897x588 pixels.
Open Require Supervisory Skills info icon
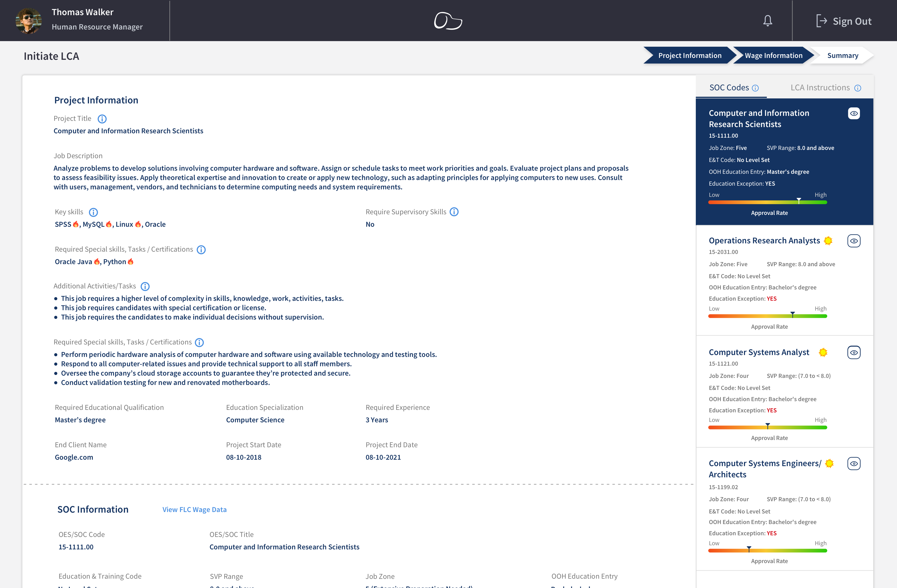coord(454,212)
